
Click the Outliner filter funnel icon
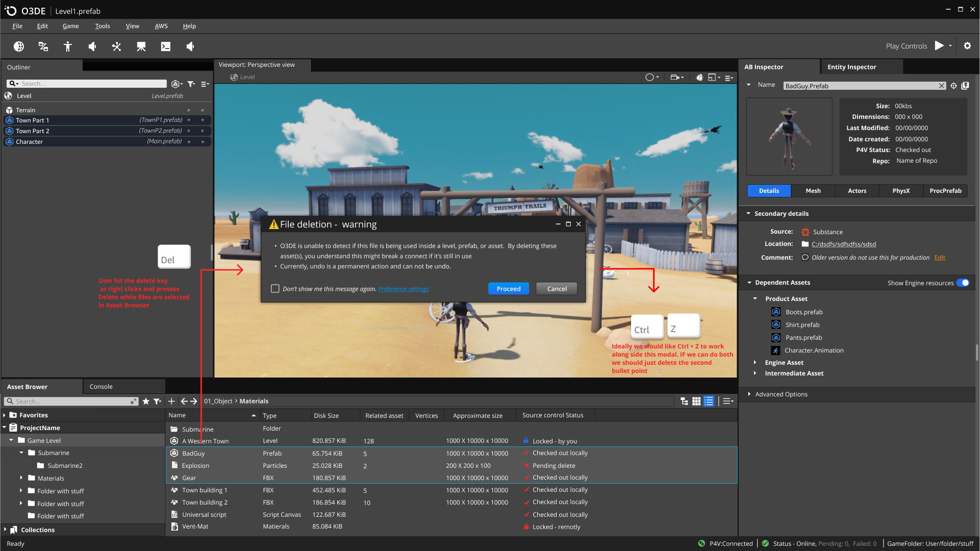click(191, 84)
